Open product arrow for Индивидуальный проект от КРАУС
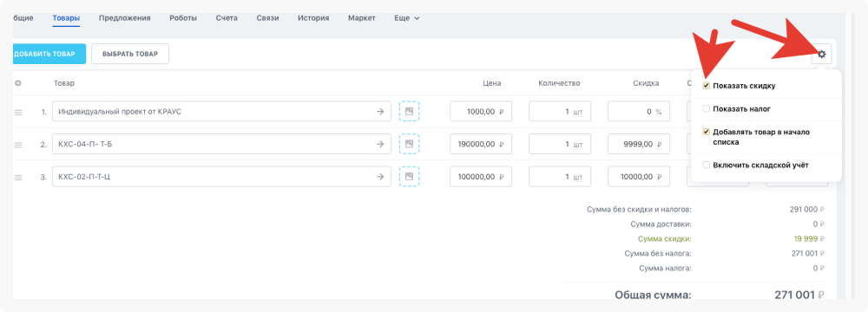 380,112
